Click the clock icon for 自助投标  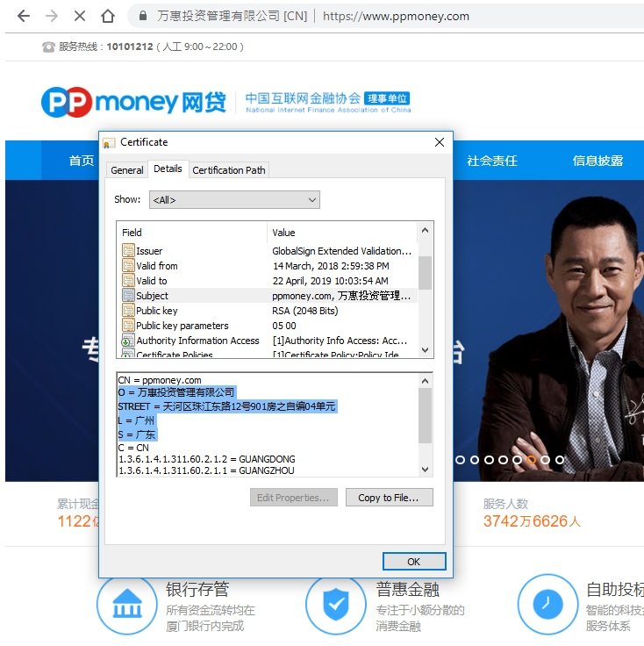pos(547,604)
